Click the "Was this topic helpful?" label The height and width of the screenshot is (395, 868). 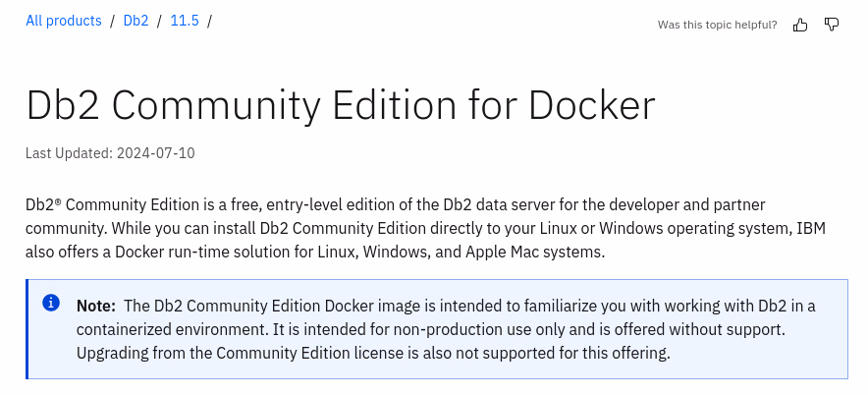(717, 25)
